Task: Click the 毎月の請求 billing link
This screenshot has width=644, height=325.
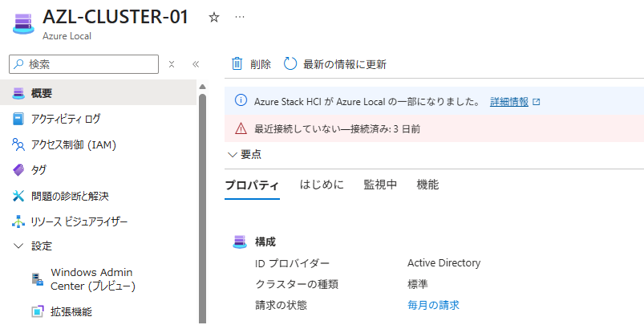Action: pos(433,304)
